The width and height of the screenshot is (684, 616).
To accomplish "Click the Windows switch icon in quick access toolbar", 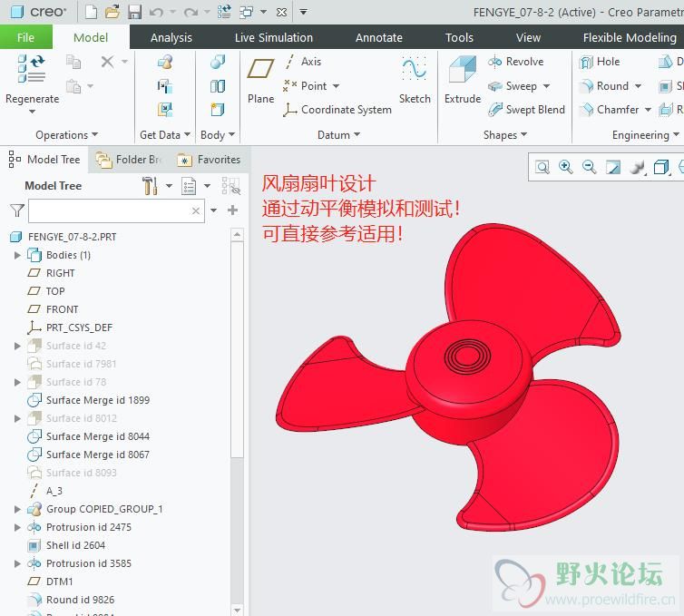I will click(247, 12).
